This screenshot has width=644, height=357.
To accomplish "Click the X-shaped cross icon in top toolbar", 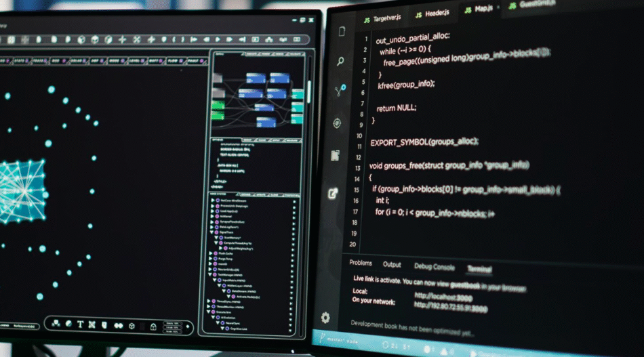I will coord(137,39).
